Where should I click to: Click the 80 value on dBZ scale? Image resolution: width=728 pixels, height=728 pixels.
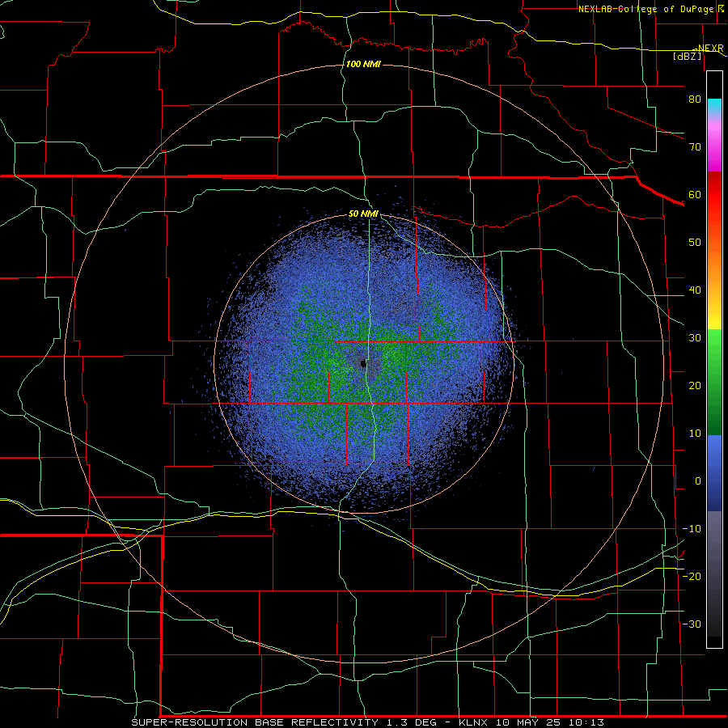pyautogui.click(x=695, y=99)
